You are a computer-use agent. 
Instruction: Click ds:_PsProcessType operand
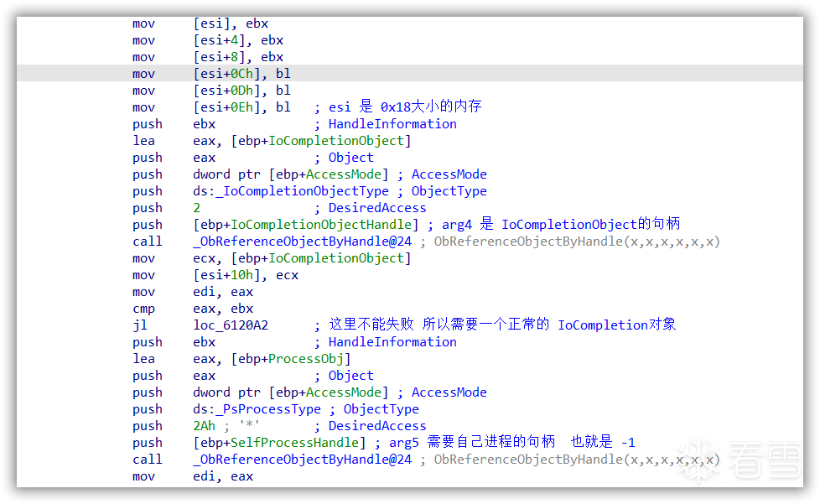(x=257, y=409)
